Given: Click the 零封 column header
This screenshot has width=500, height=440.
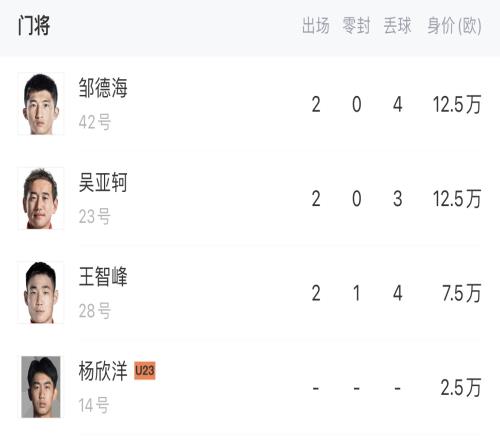Looking at the screenshot, I should (x=356, y=26).
